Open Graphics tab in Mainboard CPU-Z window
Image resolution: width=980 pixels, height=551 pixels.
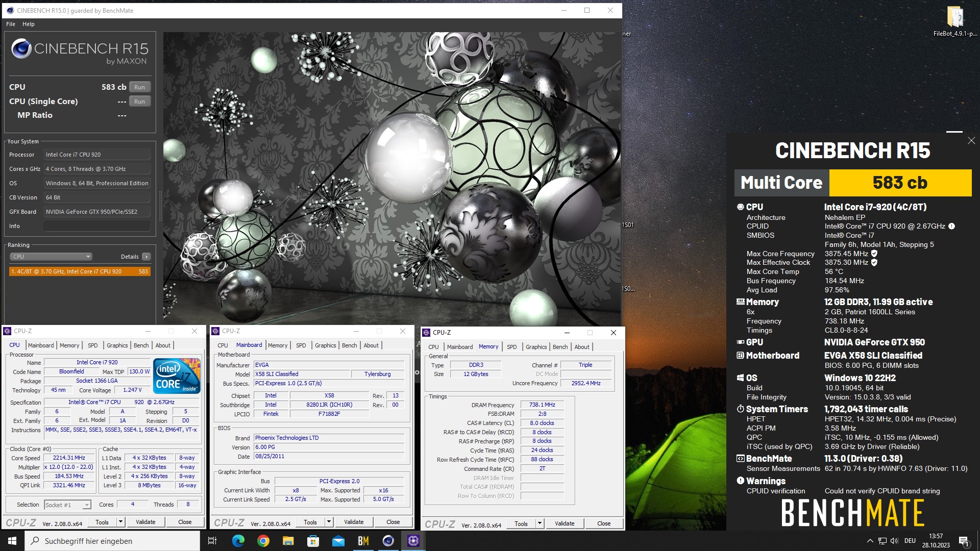tap(325, 345)
